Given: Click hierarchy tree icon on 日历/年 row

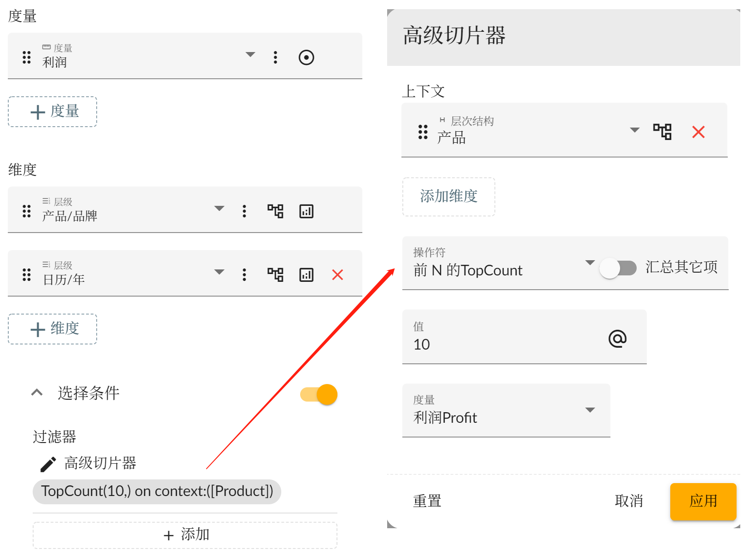Looking at the screenshot, I should click(x=275, y=275).
